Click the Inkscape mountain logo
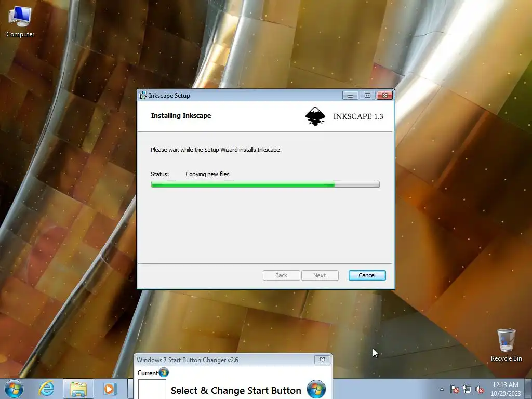 315,116
